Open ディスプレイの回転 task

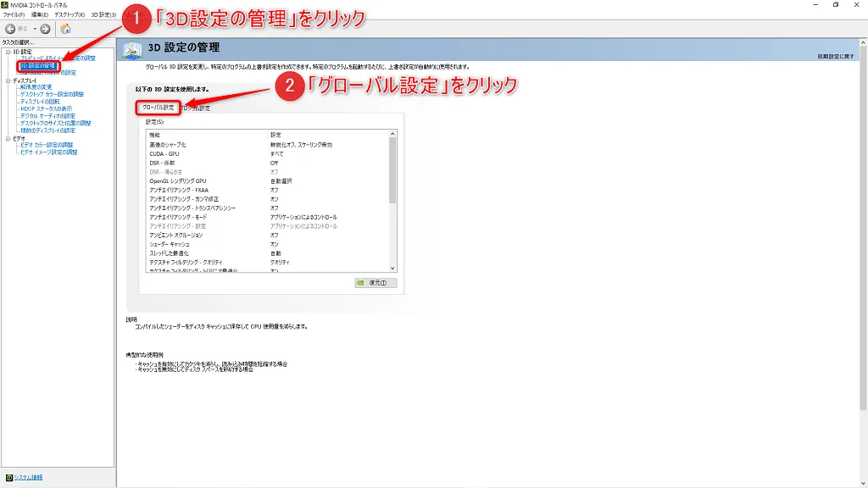click(x=40, y=102)
